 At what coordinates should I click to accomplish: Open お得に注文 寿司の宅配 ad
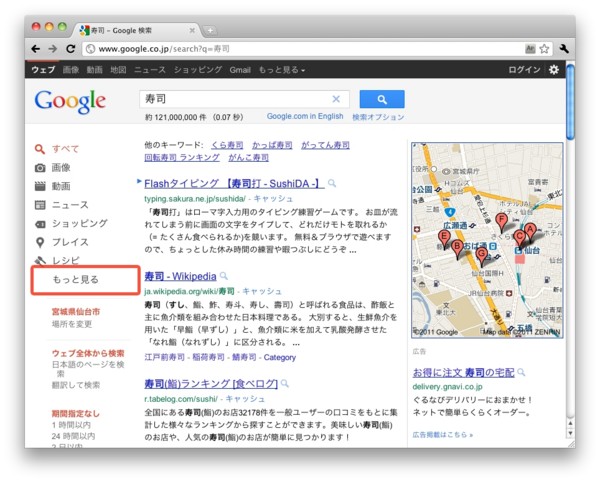[x=463, y=373]
